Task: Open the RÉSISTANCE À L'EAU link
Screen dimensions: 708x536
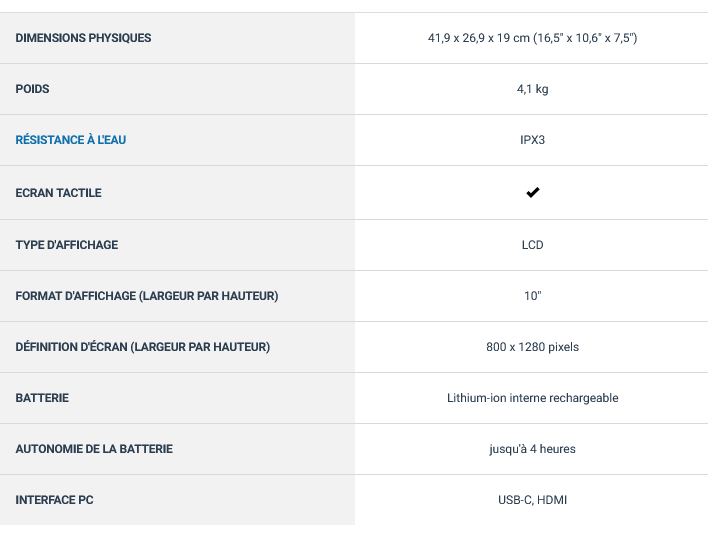Action: pyautogui.click(x=70, y=140)
